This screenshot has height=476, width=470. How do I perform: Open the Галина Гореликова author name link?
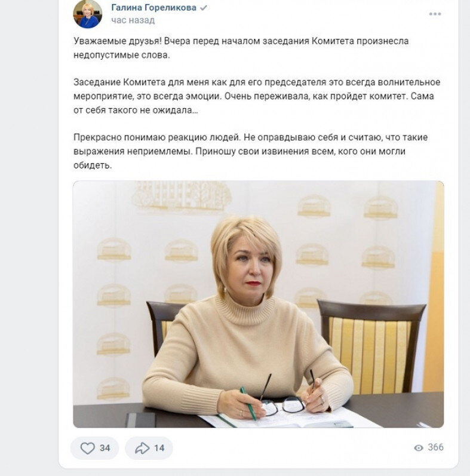[153, 8]
